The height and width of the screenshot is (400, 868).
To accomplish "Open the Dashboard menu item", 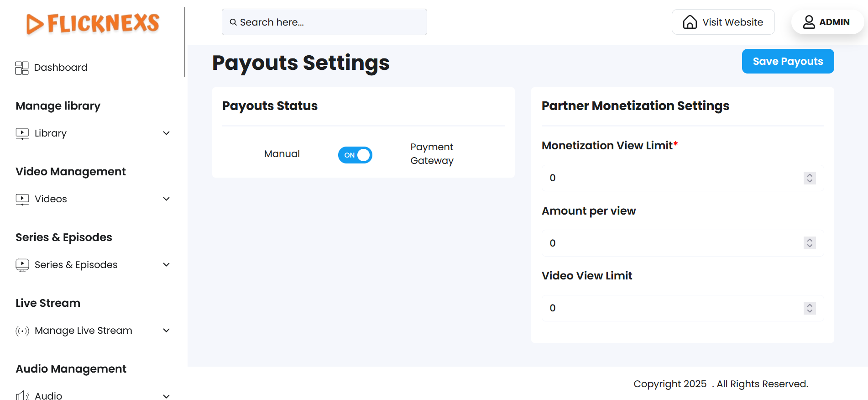I will tap(60, 68).
